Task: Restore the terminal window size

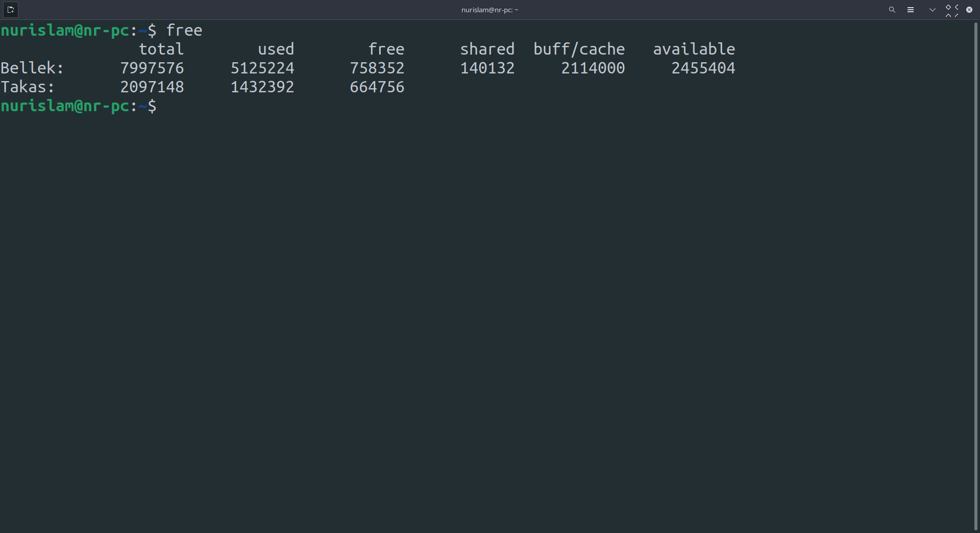Action: (951, 10)
